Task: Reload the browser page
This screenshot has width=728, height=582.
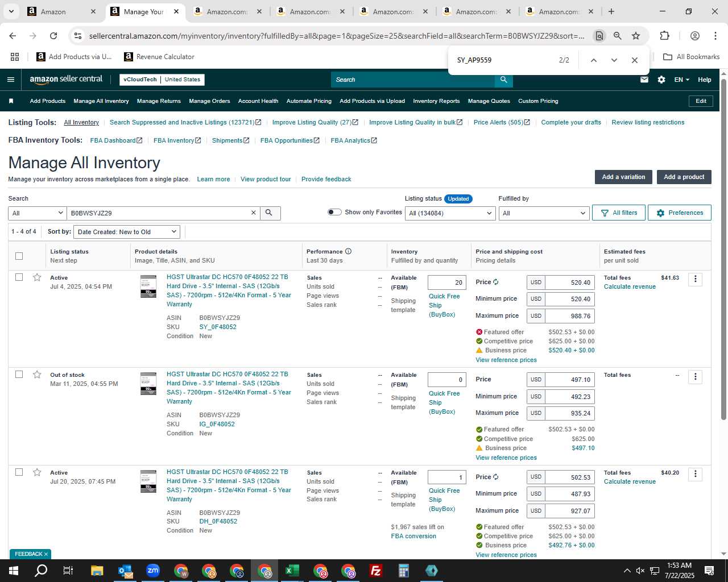Action: pos(53,36)
